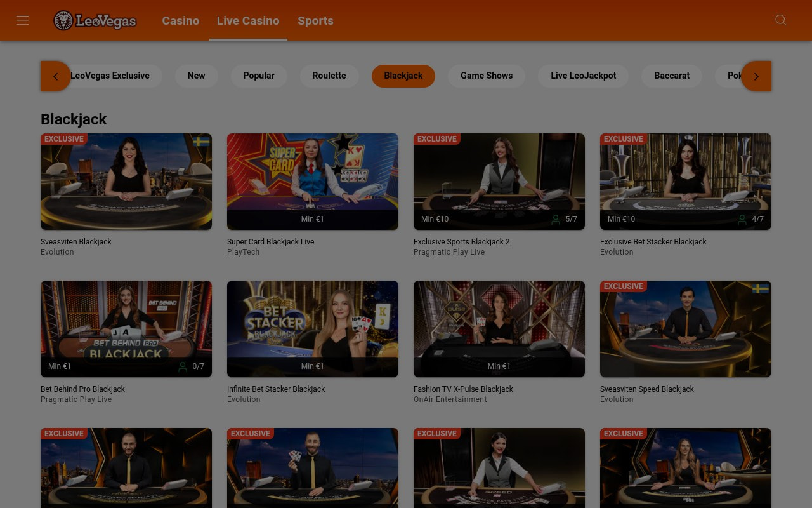Click the right carousel arrow button
This screenshot has width=812, height=508.
[x=756, y=76]
